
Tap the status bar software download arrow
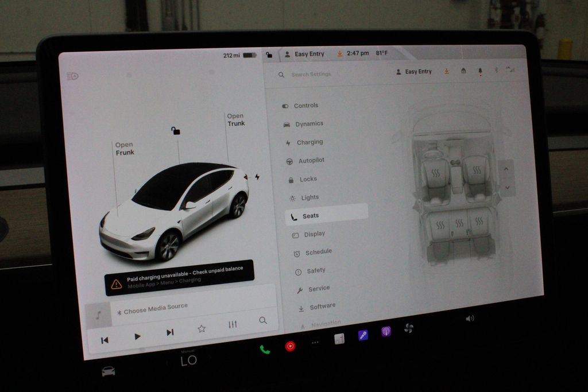click(x=339, y=53)
